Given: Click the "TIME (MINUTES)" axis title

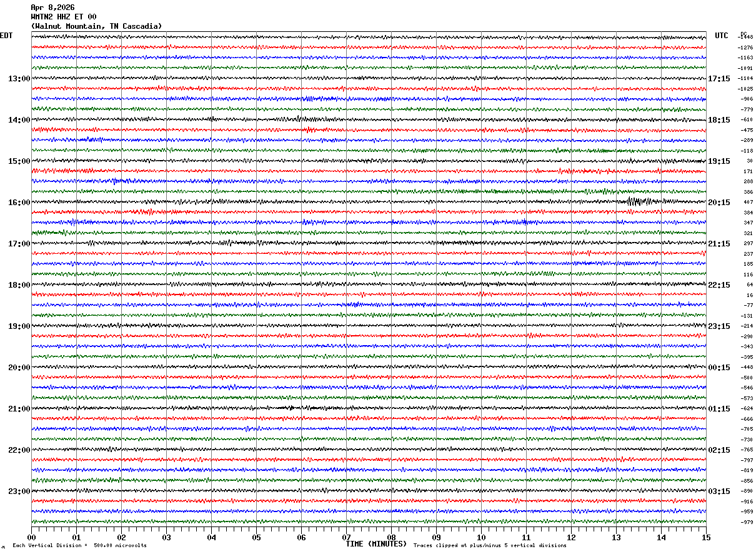Looking at the screenshot, I should click(x=376, y=544).
